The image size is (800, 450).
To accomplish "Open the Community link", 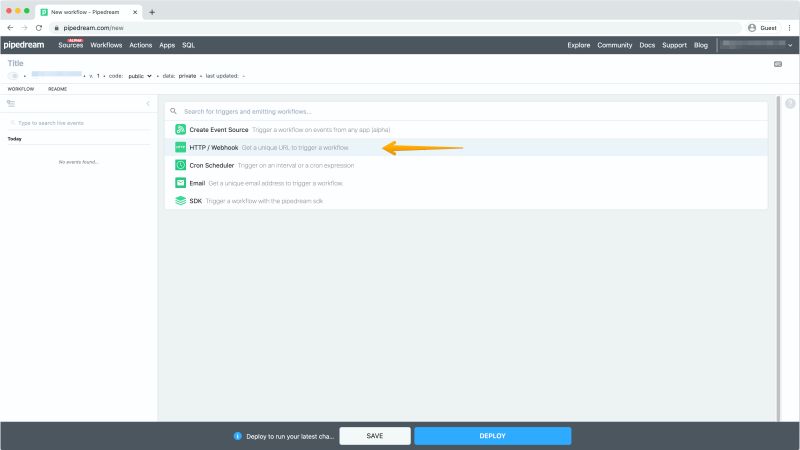I will [x=614, y=45].
